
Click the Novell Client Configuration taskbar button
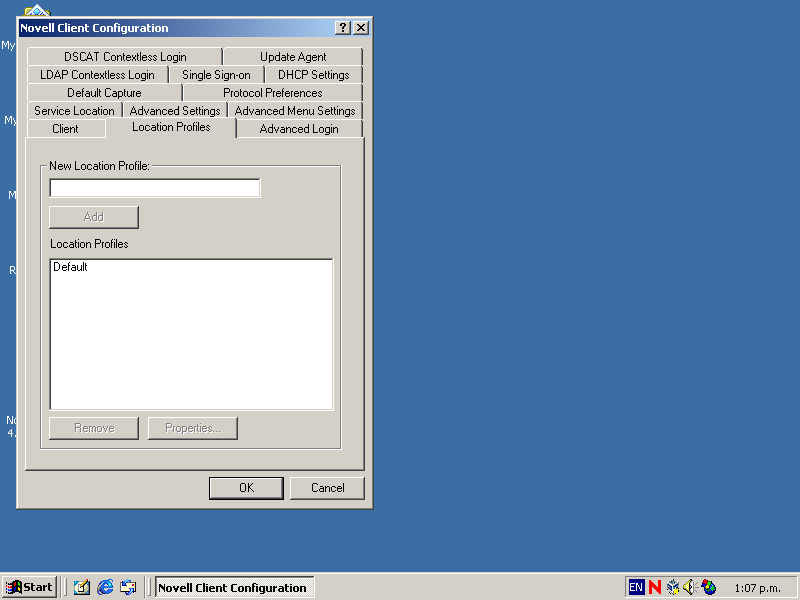(235, 587)
